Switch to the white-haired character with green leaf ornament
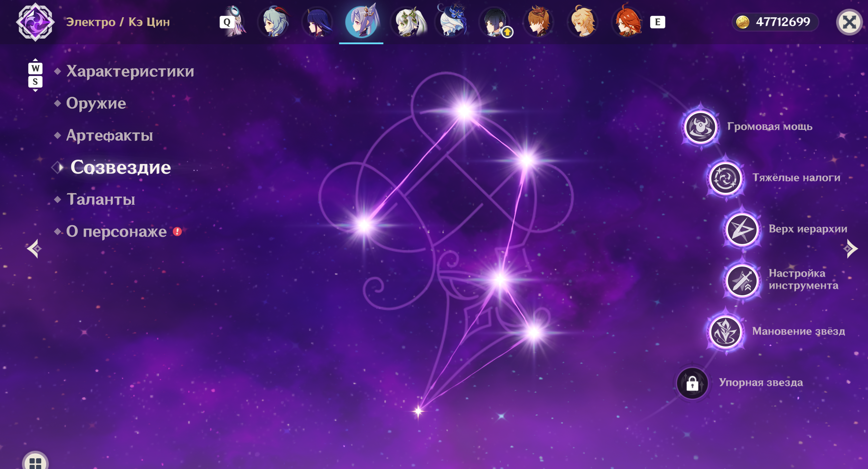The image size is (868, 469). 408,21
